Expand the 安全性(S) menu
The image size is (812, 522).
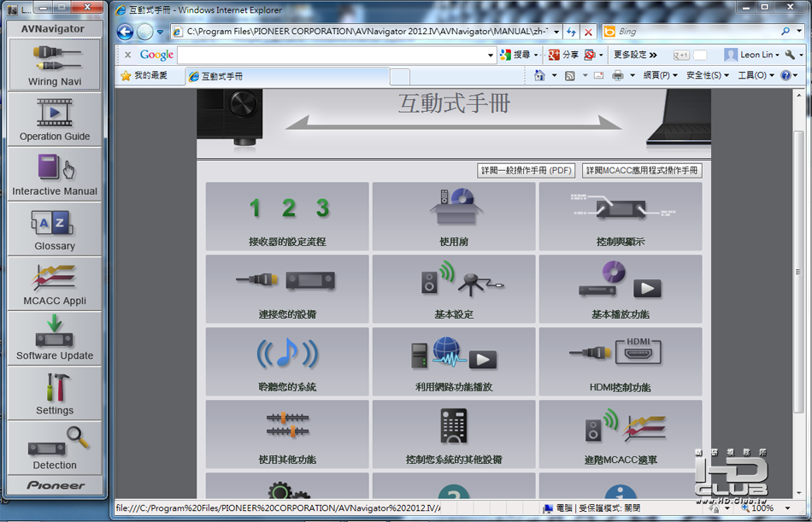tap(708, 75)
